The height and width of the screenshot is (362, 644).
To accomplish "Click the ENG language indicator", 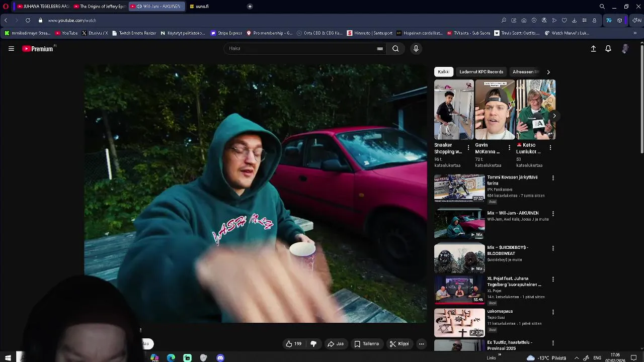I will pos(597,358).
